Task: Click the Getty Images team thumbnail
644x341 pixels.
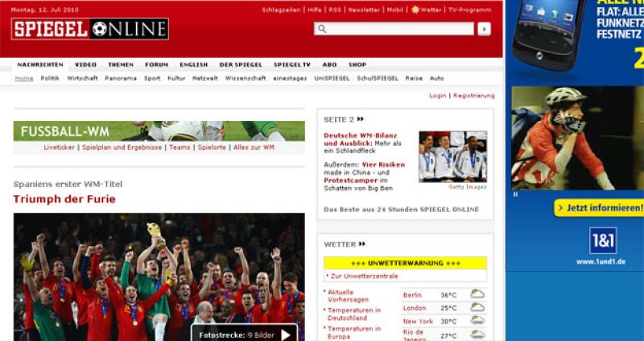Action: (452, 156)
